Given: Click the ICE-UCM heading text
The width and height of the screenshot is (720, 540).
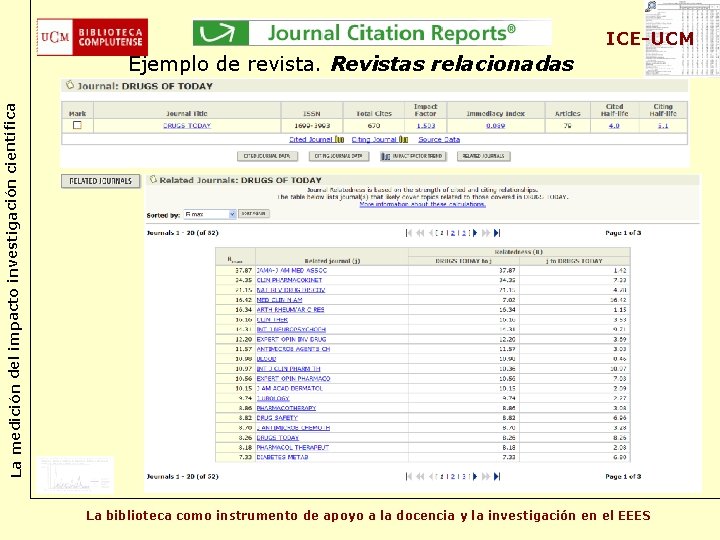Looking at the screenshot, I should (649, 39).
